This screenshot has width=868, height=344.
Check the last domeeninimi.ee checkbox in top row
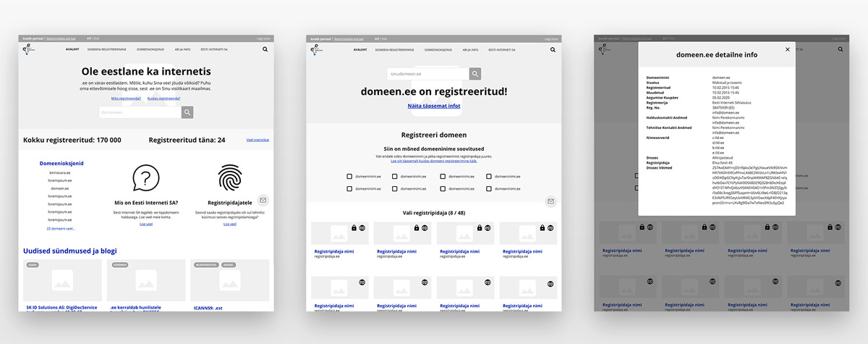click(x=490, y=176)
